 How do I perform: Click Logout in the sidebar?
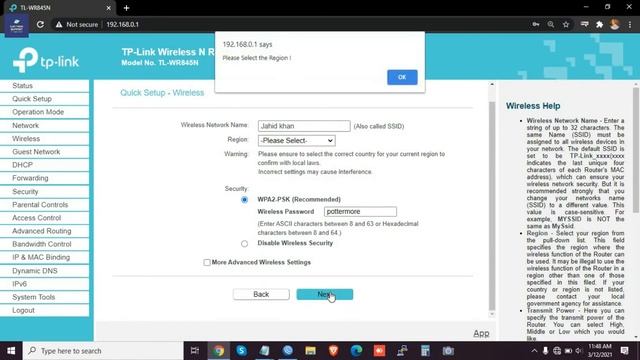pos(44,310)
